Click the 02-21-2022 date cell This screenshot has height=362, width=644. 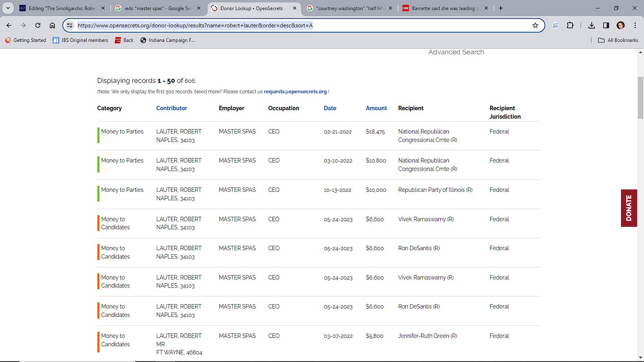[x=338, y=132]
